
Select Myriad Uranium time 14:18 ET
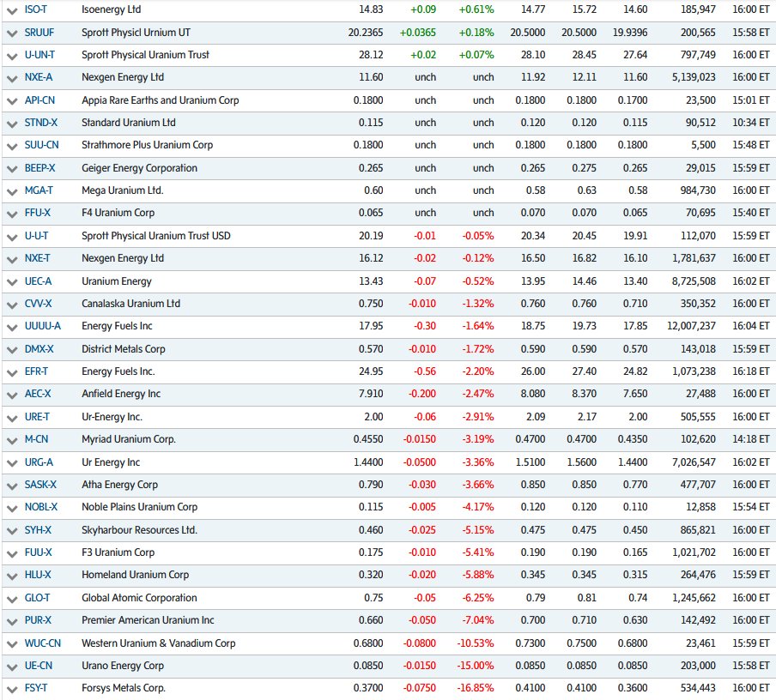tap(751, 439)
